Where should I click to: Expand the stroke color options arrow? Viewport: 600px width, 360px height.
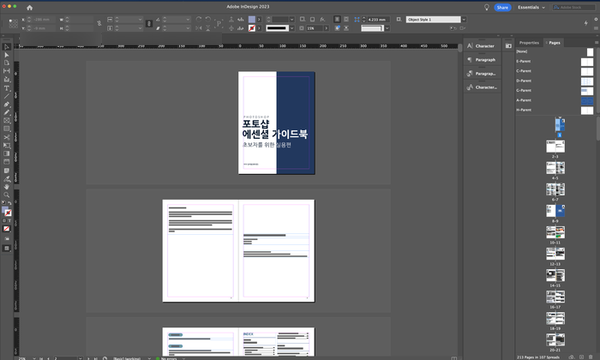(259, 28)
